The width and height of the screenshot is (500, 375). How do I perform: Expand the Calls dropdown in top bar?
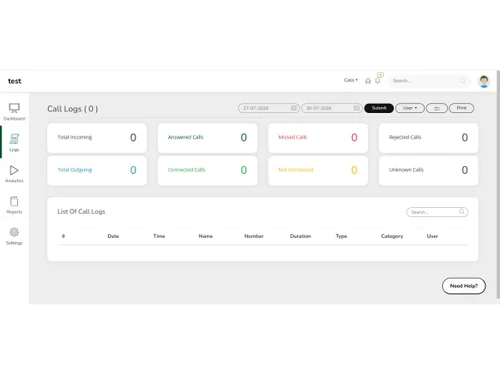351,80
